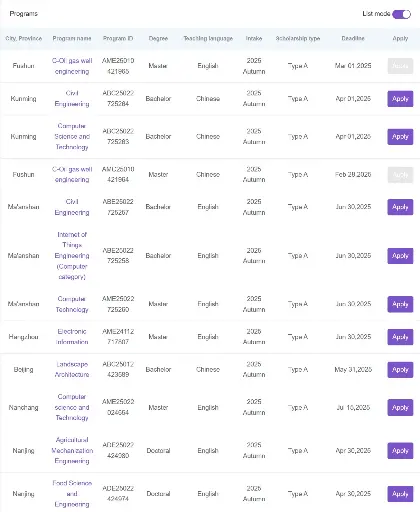Apply to Internet of Things Engineering program

tap(400, 256)
